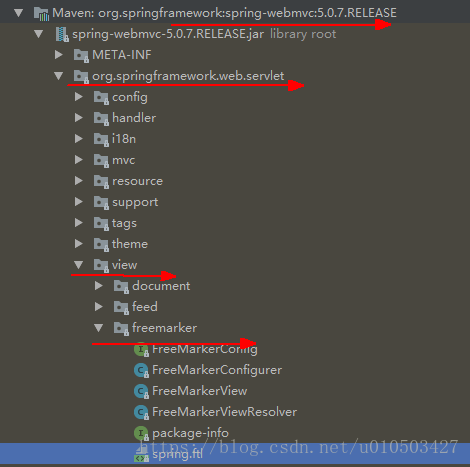470x467 pixels.
Task: Click the view folder icon
Action: [101, 265]
